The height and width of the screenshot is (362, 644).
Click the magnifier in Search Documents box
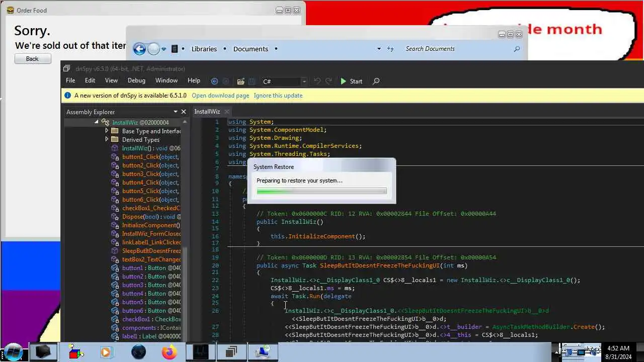pyautogui.click(x=517, y=49)
